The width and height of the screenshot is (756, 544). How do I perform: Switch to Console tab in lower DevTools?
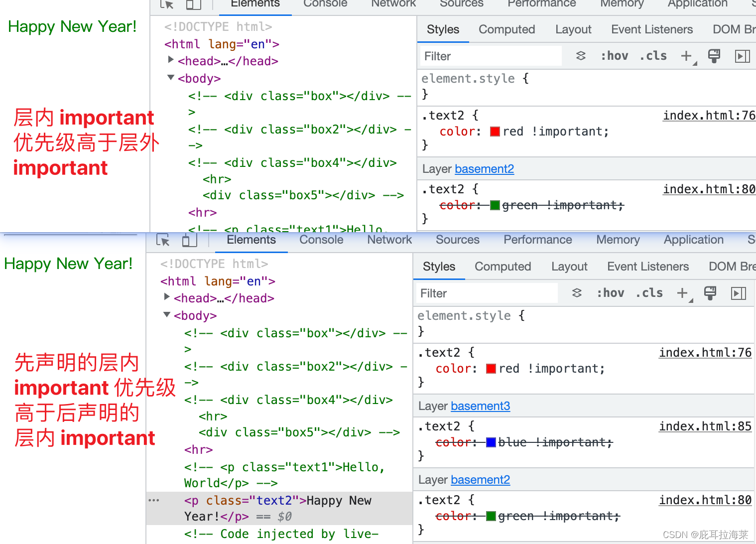[x=321, y=240]
